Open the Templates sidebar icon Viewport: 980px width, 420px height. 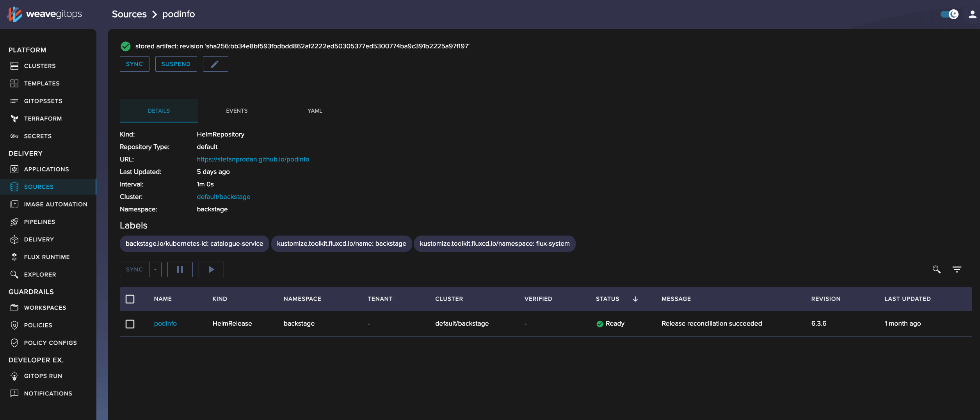pos(14,83)
